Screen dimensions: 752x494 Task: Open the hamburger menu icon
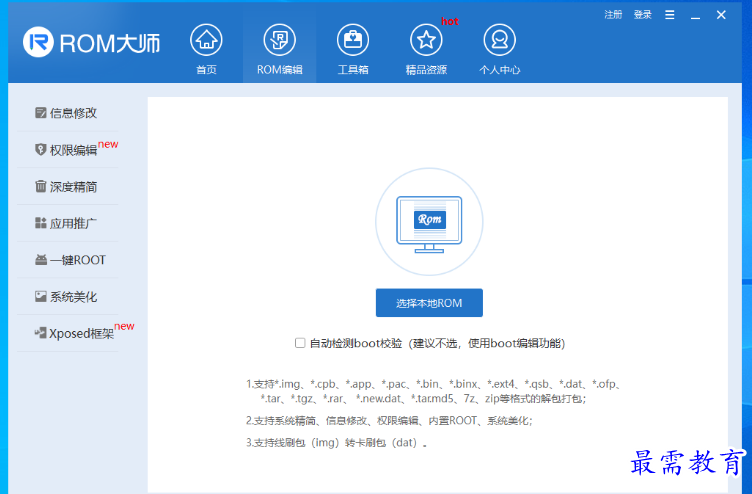pyautogui.click(x=670, y=15)
